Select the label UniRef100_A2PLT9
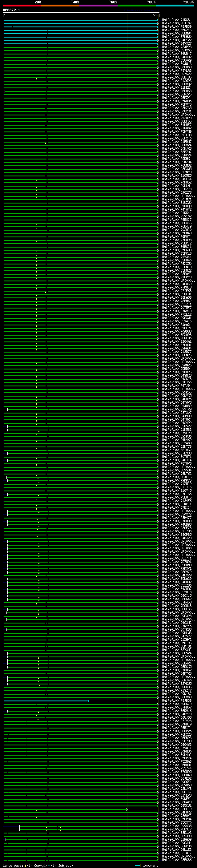 (x=177, y=809)
